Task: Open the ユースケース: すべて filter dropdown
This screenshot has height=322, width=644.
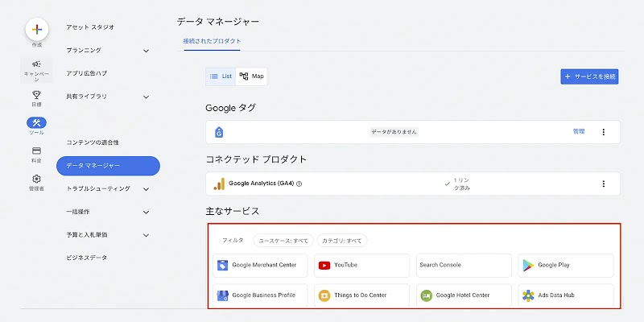Action: point(283,241)
